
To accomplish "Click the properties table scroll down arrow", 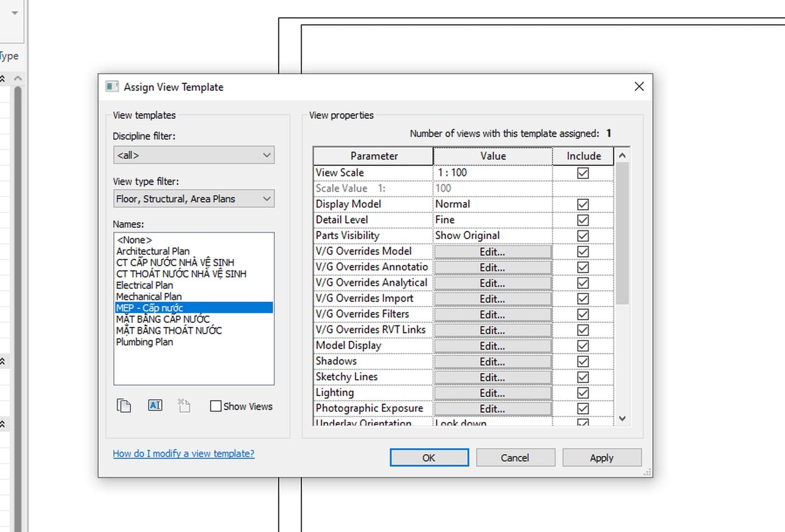I will [x=622, y=419].
